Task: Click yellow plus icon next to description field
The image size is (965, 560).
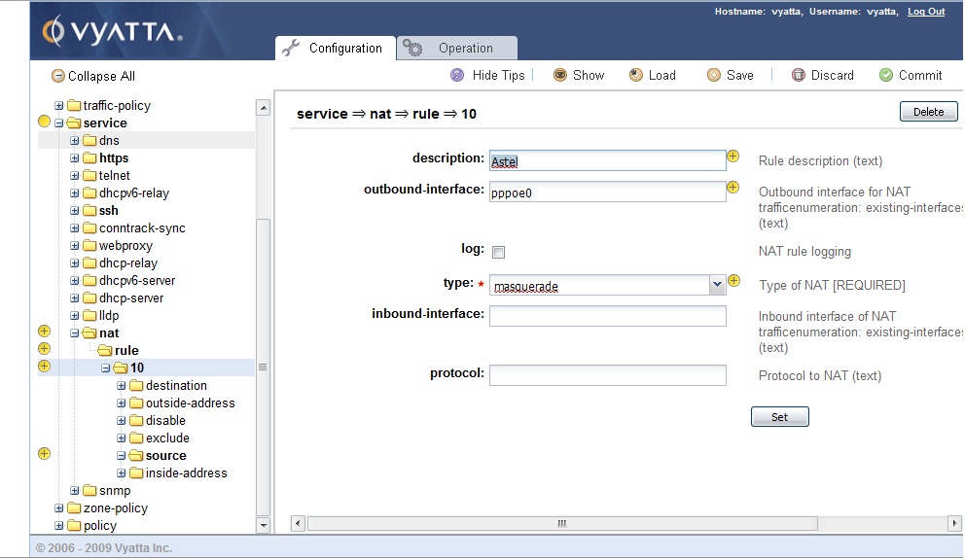Action: (733, 157)
